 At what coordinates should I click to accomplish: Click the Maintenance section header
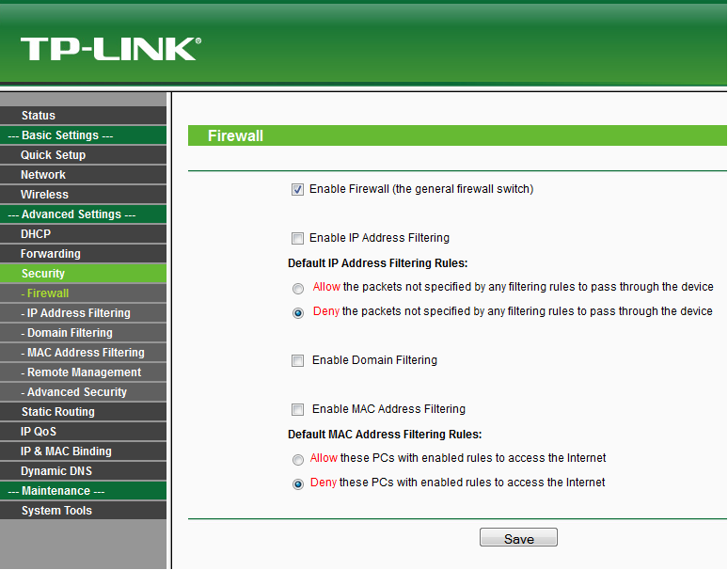tap(83, 491)
